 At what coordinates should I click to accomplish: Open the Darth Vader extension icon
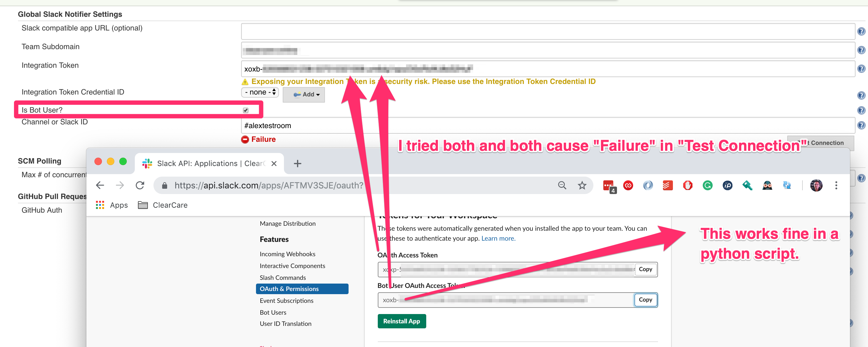click(767, 186)
